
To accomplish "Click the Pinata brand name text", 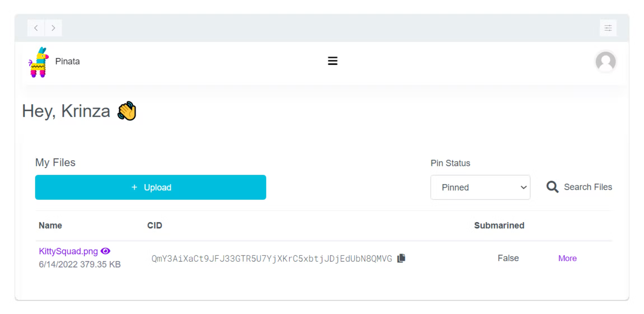I will pos(67,61).
